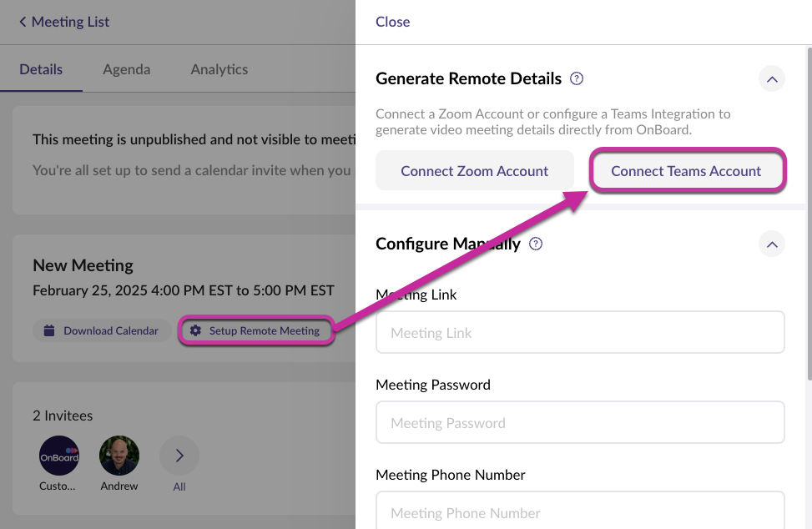The image size is (812, 529).
Task: Open help for Configure Manually
Action: [x=536, y=244]
